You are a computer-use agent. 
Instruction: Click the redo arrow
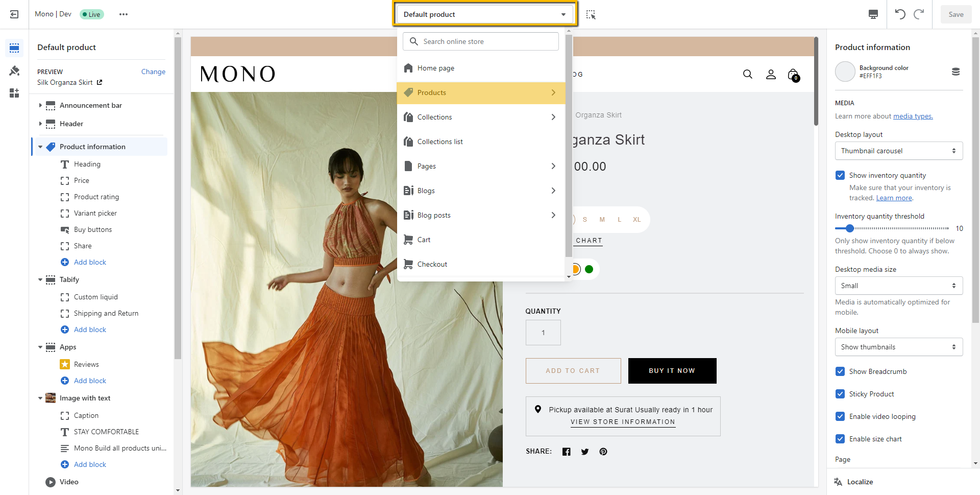tap(919, 14)
